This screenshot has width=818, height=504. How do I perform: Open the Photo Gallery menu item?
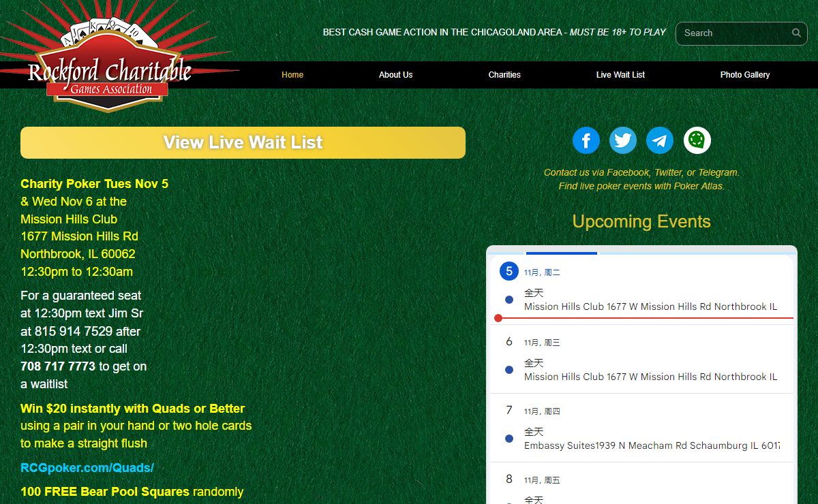[745, 75]
